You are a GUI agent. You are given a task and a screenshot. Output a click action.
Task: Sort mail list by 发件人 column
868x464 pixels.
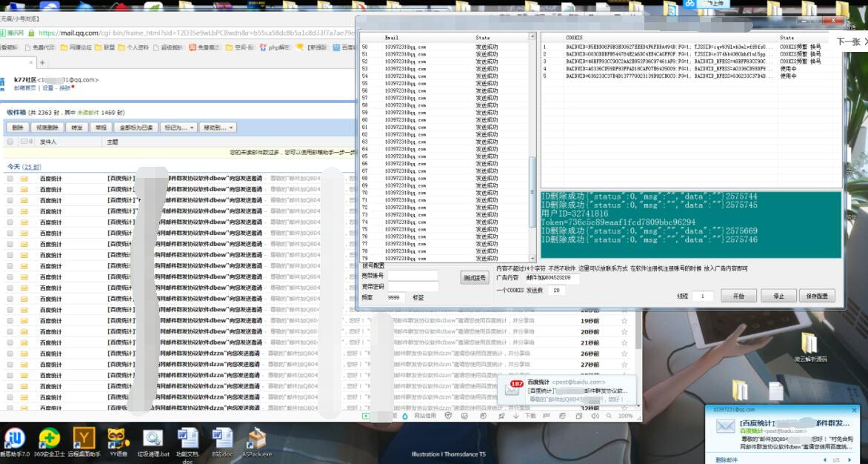tap(48, 142)
